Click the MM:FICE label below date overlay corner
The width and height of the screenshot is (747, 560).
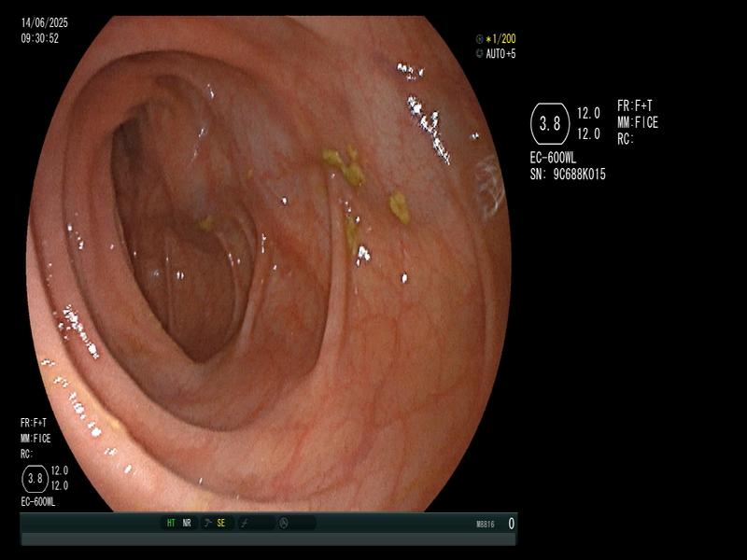pos(35,439)
